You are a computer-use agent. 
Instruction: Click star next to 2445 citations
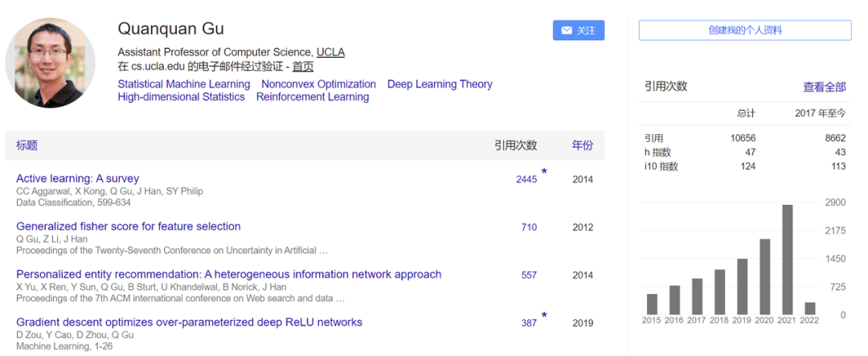tap(544, 172)
